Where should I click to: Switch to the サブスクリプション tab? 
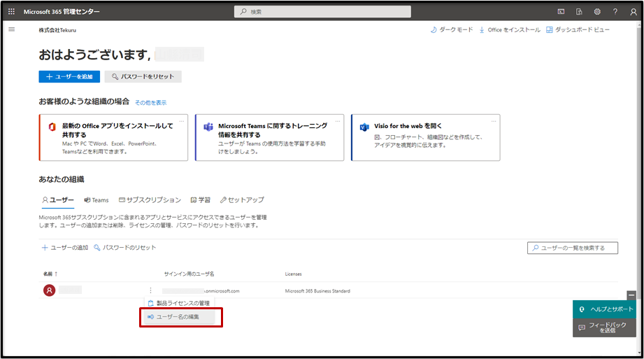[x=150, y=200]
